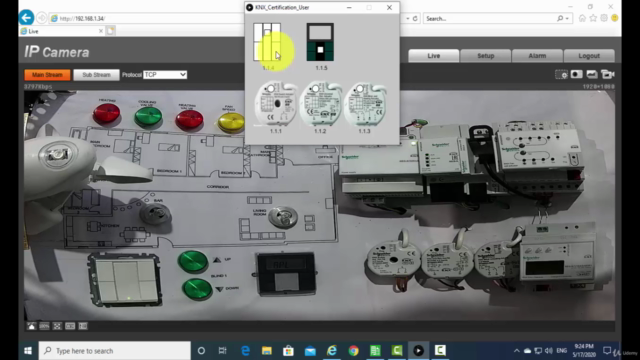
Task: Select actuator 1.1.3 in KNX_Certification_User window
Action: pos(364,104)
